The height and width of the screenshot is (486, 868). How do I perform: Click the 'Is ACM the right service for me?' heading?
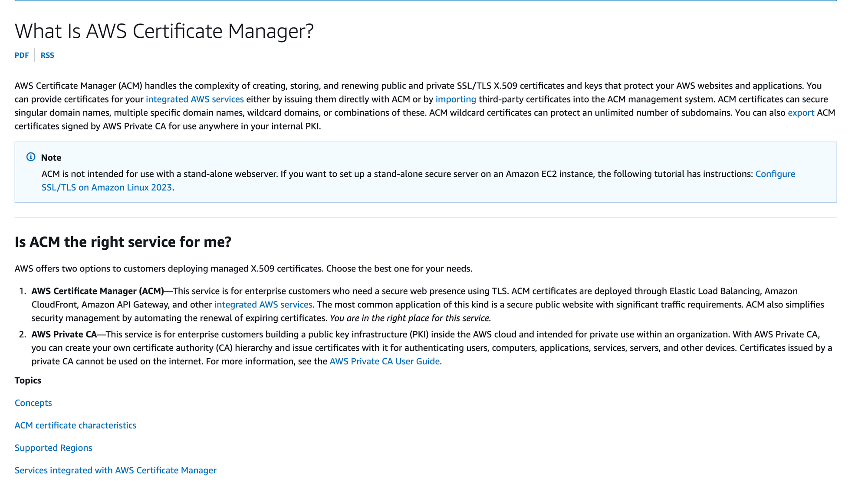coord(123,242)
